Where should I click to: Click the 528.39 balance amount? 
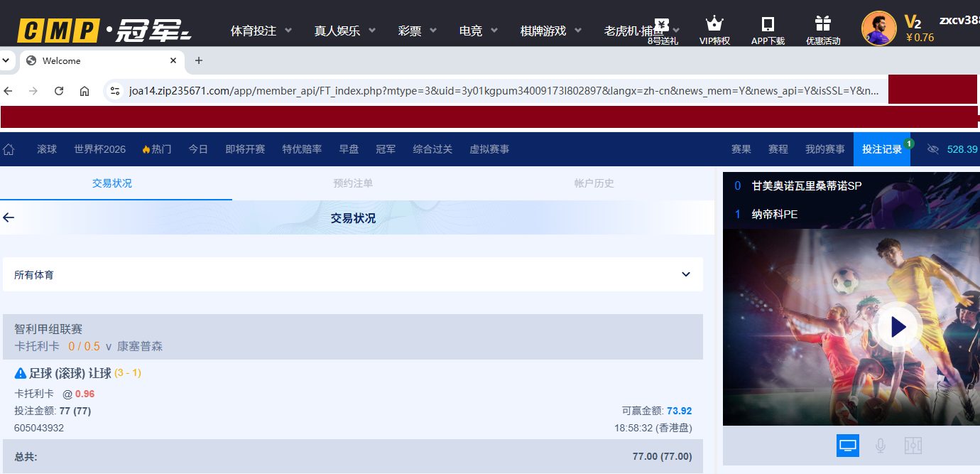(962, 149)
